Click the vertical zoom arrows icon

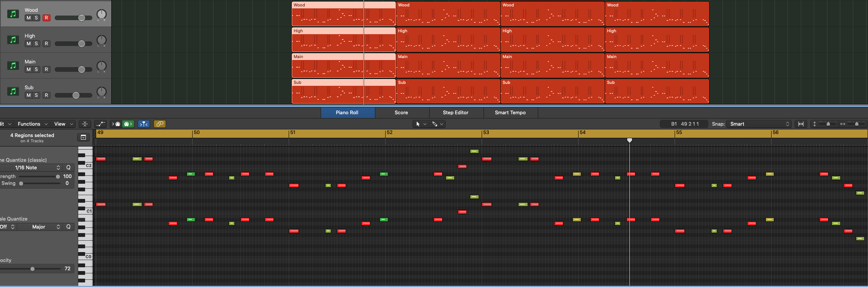[x=814, y=124]
